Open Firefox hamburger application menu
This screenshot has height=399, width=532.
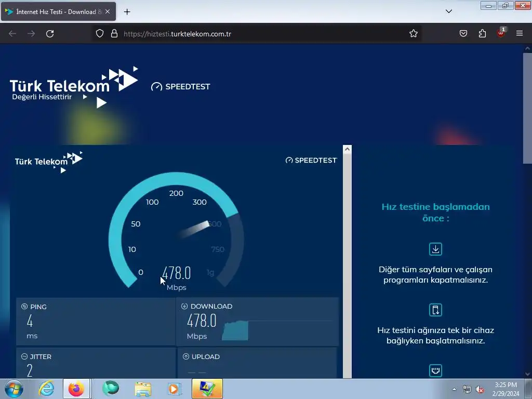click(x=520, y=33)
